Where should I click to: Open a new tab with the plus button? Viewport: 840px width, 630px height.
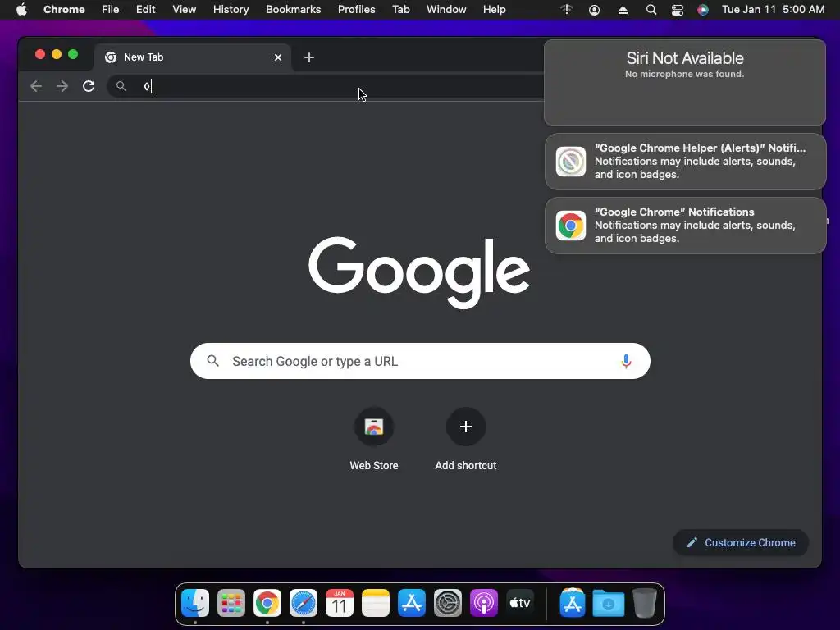coord(309,57)
